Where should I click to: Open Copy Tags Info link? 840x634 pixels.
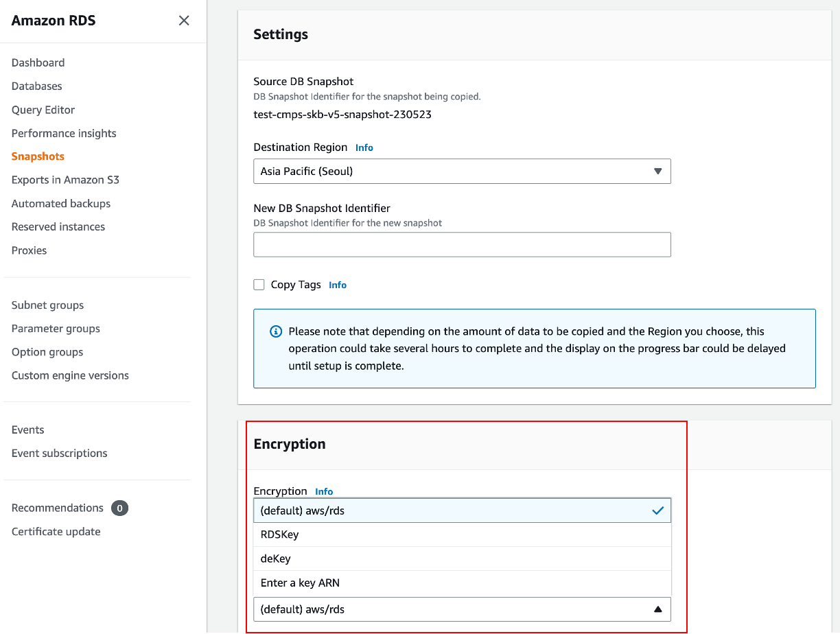(x=338, y=285)
